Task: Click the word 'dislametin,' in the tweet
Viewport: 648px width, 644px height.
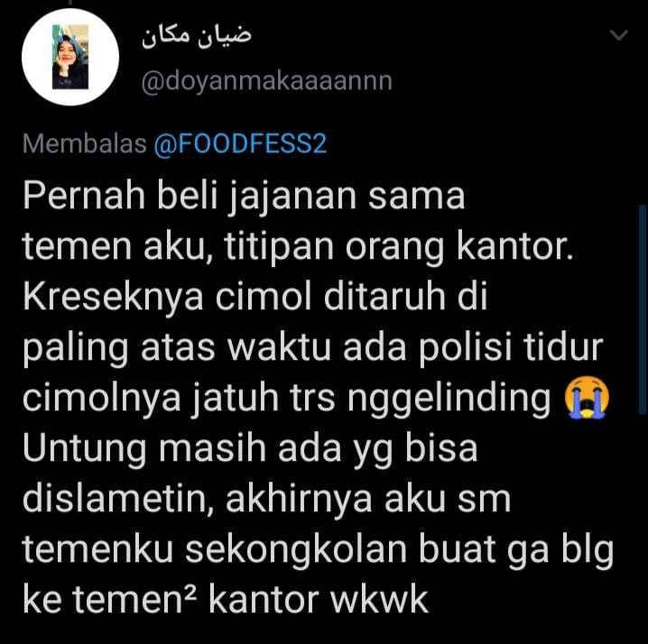Action: (x=118, y=499)
